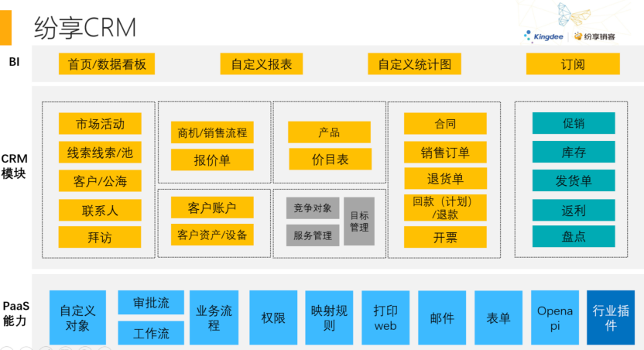Click the 审批流 block
Viewport: 644px width, 350px height.
pyautogui.click(x=151, y=303)
